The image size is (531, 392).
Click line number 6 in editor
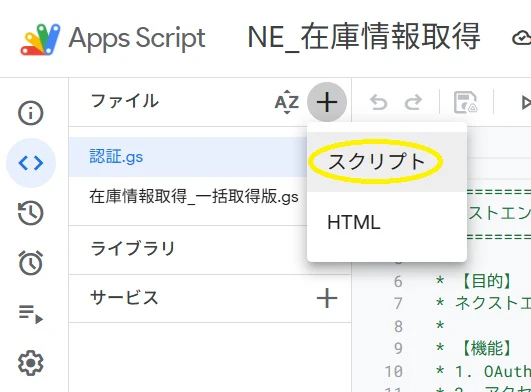[398, 281]
